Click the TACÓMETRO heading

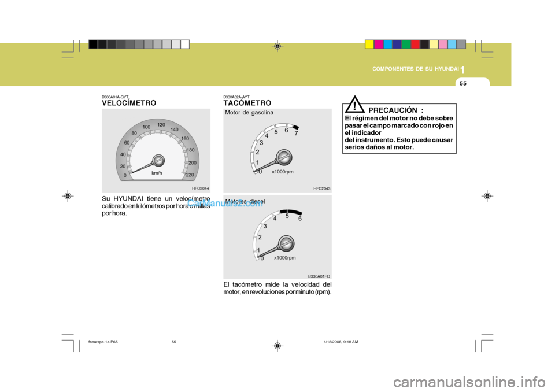(247, 103)
